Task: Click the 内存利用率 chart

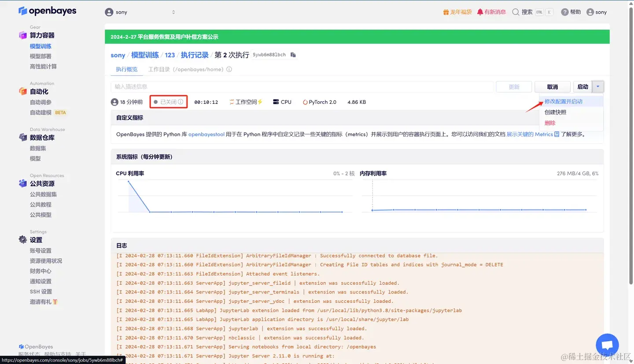Action: tap(479, 197)
